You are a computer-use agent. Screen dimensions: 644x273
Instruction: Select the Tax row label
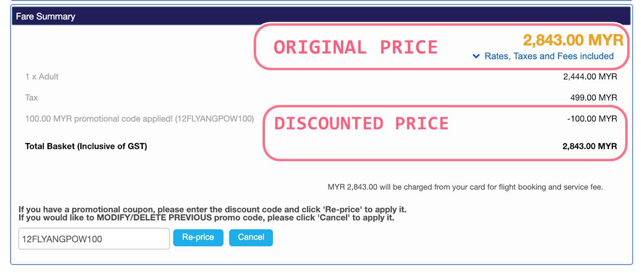coord(31,98)
